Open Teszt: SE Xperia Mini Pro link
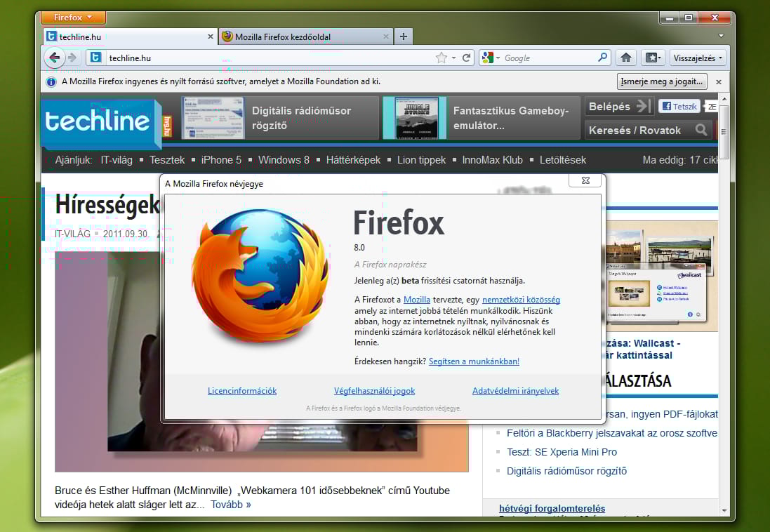 562,452
